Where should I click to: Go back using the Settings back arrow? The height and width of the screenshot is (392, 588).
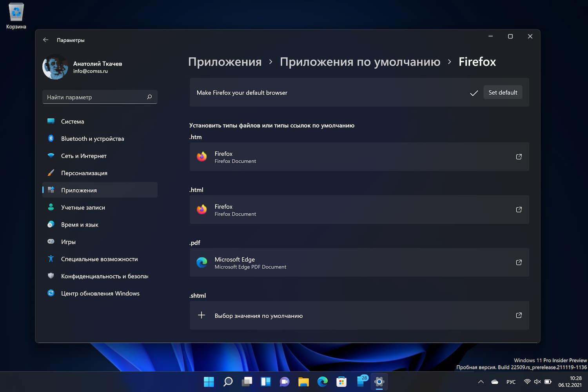coord(46,40)
